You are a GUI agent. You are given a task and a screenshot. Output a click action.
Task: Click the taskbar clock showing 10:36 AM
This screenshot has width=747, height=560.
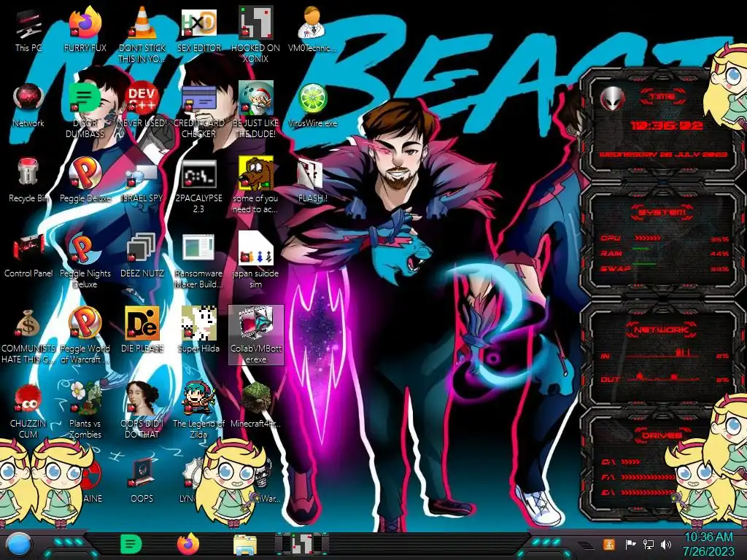[x=708, y=544]
